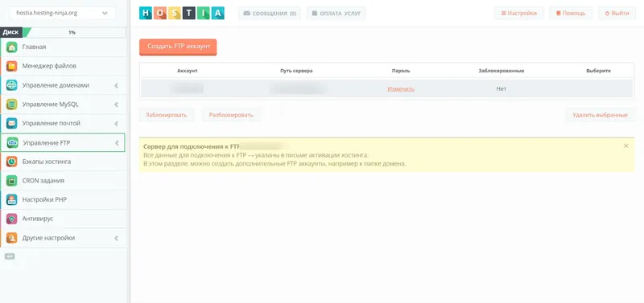Click Выйти to log out
Image resolution: width=644 pixels, height=303 pixels.
(x=617, y=13)
